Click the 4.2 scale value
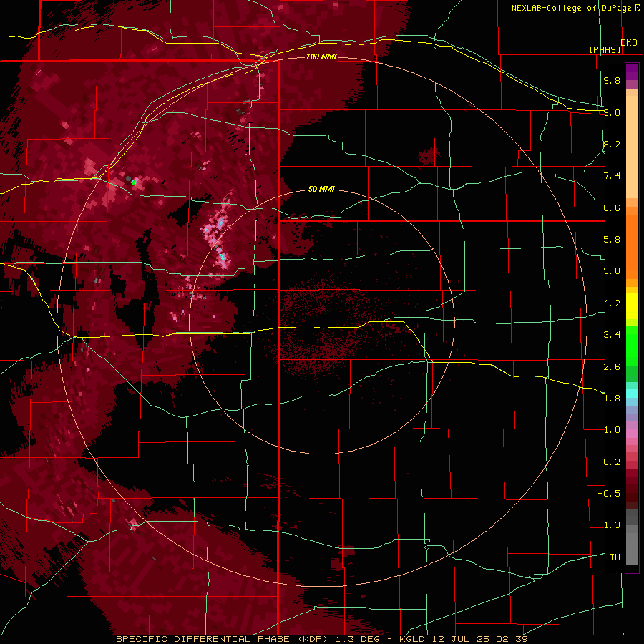Viewport: 644px width, 644px height. pyautogui.click(x=612, y=303)
